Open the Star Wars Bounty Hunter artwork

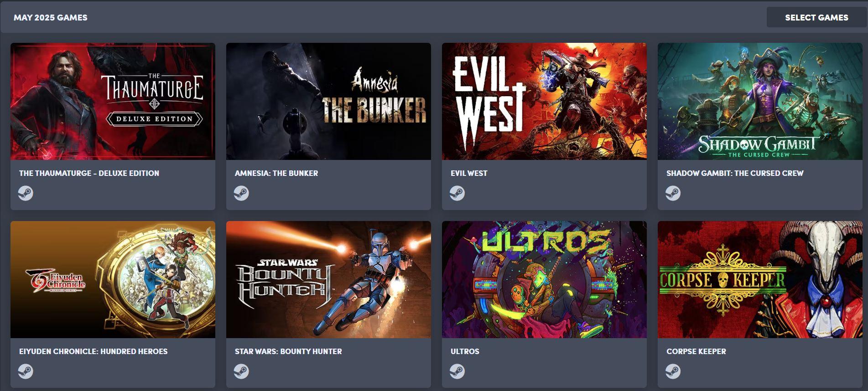click(x=328, y=279)
